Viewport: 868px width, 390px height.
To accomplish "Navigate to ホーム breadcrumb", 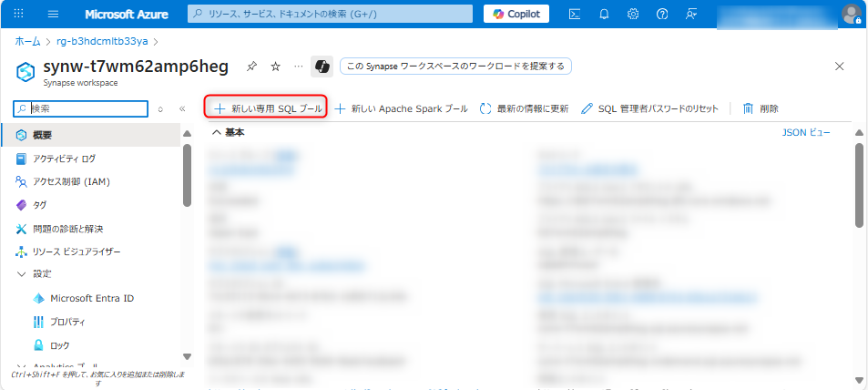I will pyautogui.click(x=27, y=41).
